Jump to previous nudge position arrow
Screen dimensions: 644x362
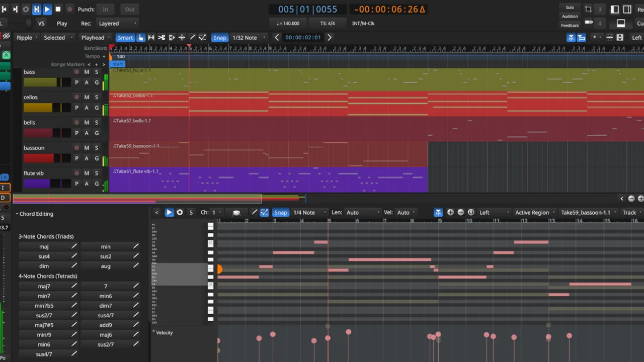(277, 37)
